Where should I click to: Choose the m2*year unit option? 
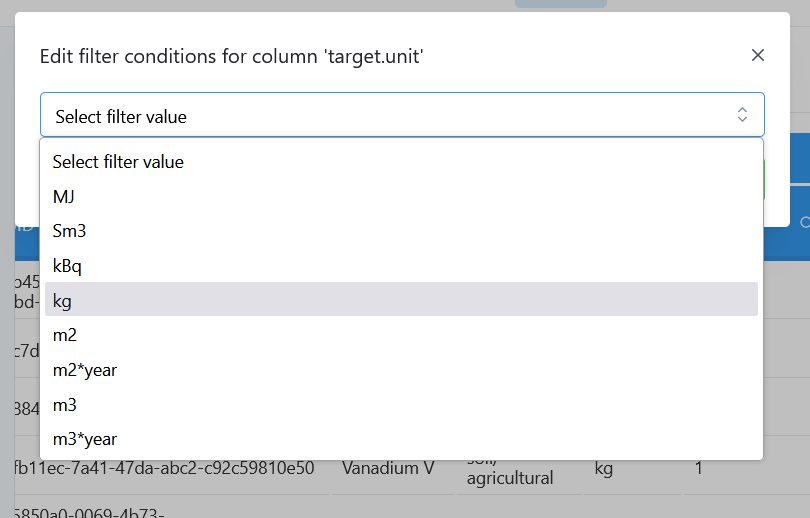pos(401,370)
